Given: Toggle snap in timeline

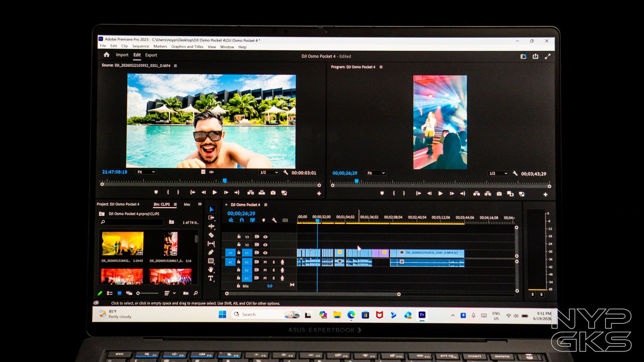Looking at the screenshot, I should [x=242, y=220].
